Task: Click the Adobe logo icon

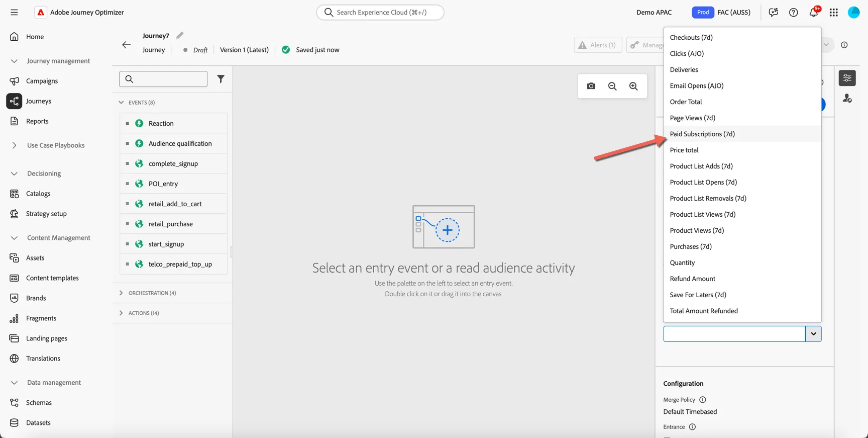Action: [41, 12]
